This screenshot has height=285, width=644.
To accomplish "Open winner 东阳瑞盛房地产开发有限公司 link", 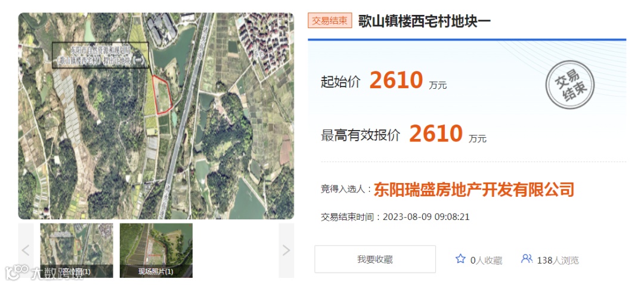I will tap(473, 190).
